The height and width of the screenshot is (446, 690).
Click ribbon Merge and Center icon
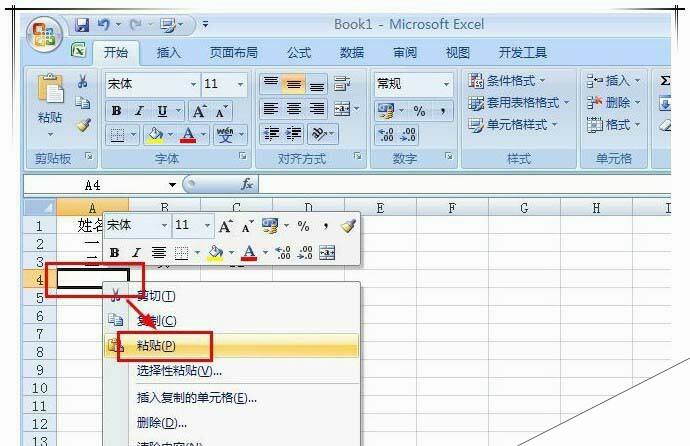[x=342, y=109]
